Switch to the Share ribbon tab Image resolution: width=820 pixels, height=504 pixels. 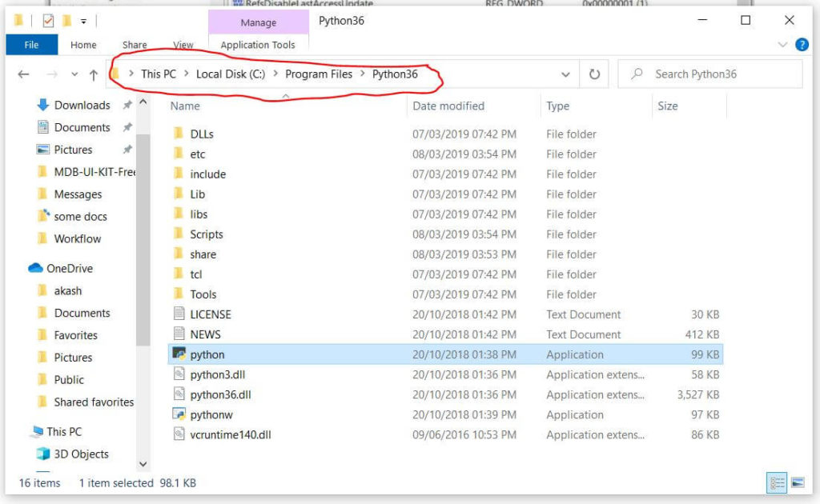pyautogui.click(x=135, y=45)
